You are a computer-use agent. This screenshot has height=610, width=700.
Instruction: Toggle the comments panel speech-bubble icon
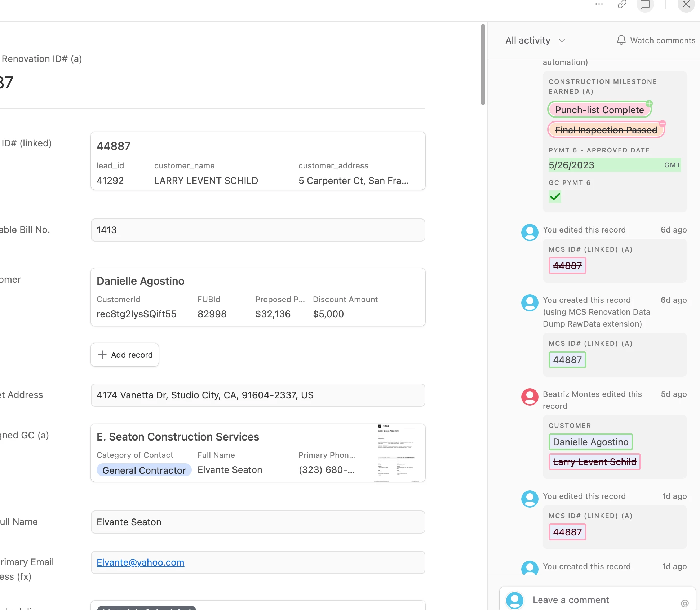point(645,5)
